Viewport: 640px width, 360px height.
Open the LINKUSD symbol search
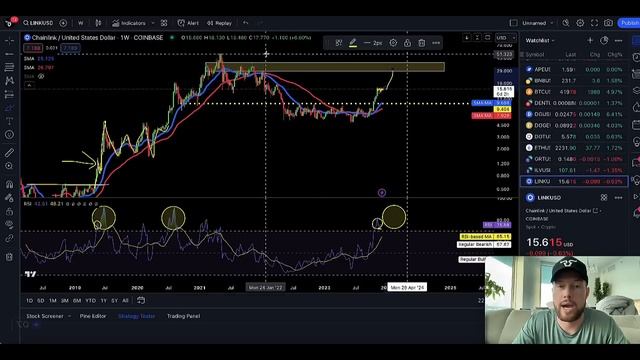click(38, 23)
